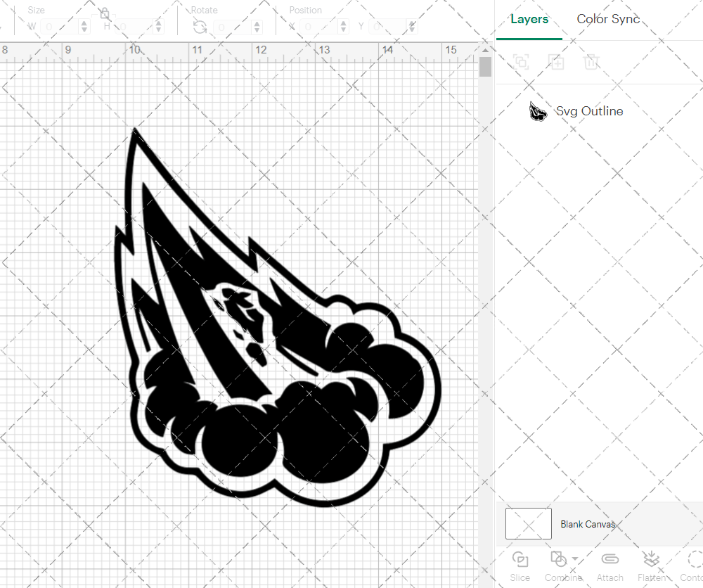This screenshot has width=703, height=588.
Task: Click the width value stepper up arrow
Action: [x=84, y=23]
